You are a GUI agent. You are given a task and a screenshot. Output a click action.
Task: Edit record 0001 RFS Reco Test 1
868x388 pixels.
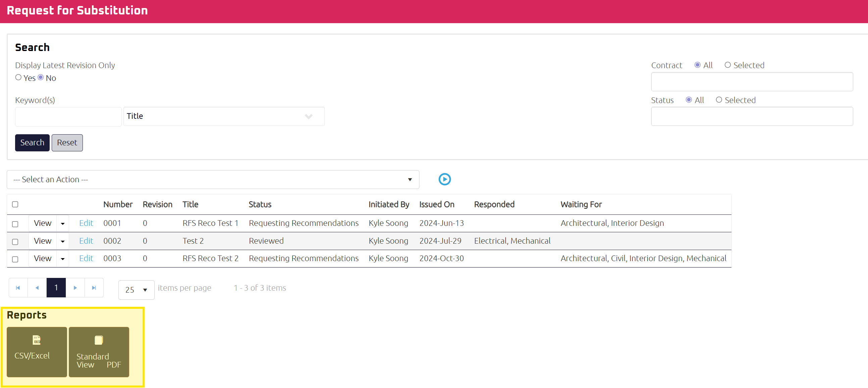click(x=86, y=223)
